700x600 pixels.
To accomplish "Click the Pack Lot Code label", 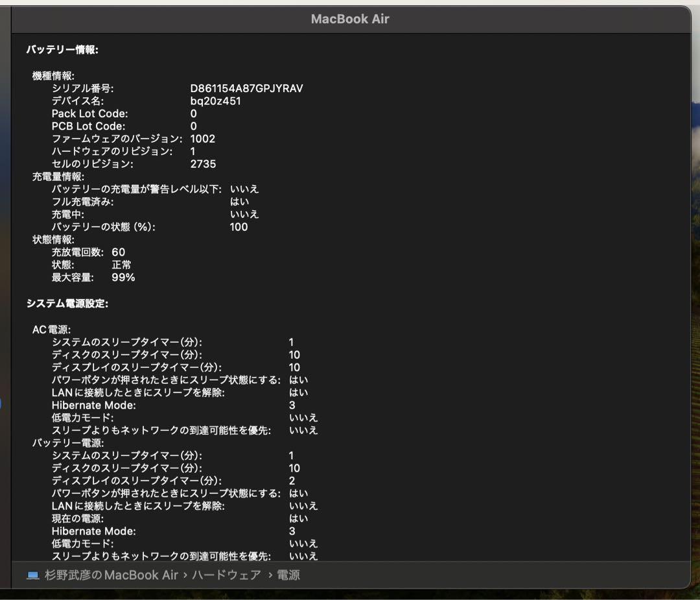I will tap(89, 114).
